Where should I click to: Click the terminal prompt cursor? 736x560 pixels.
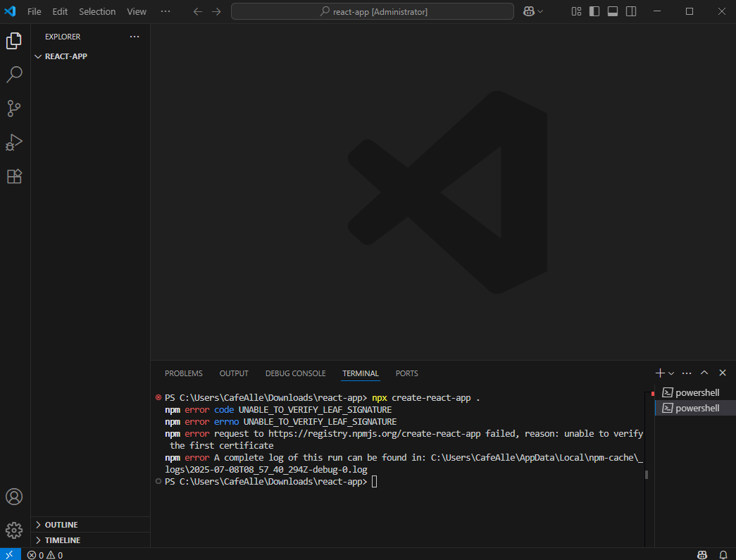[374, 482]
